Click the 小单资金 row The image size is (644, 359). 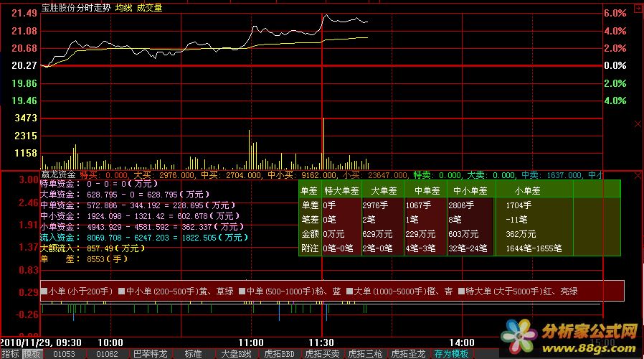(x=142, y=227)
